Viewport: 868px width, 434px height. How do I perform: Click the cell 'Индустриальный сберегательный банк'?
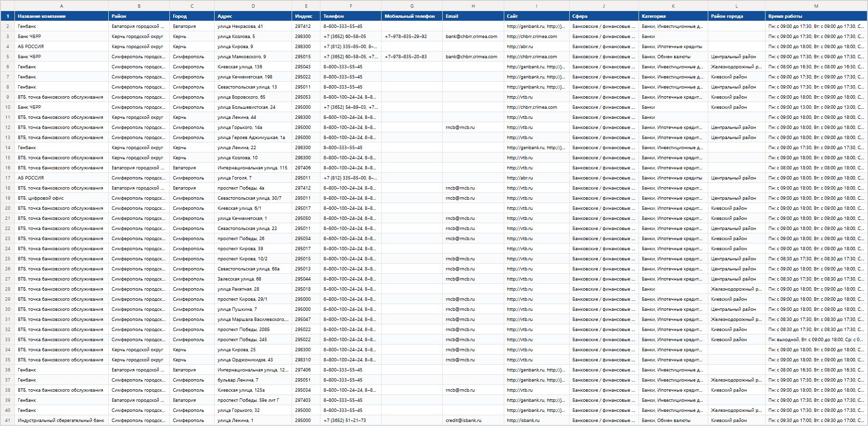62,421
